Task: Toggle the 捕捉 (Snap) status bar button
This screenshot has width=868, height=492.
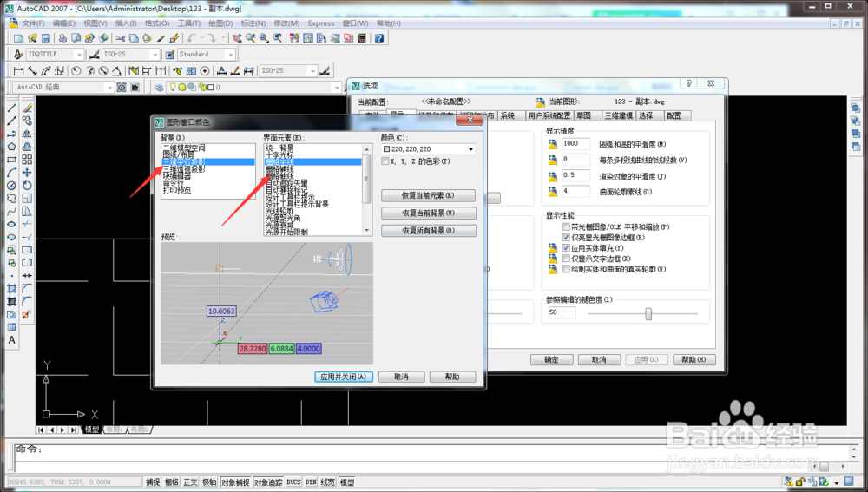Action: 153,482
